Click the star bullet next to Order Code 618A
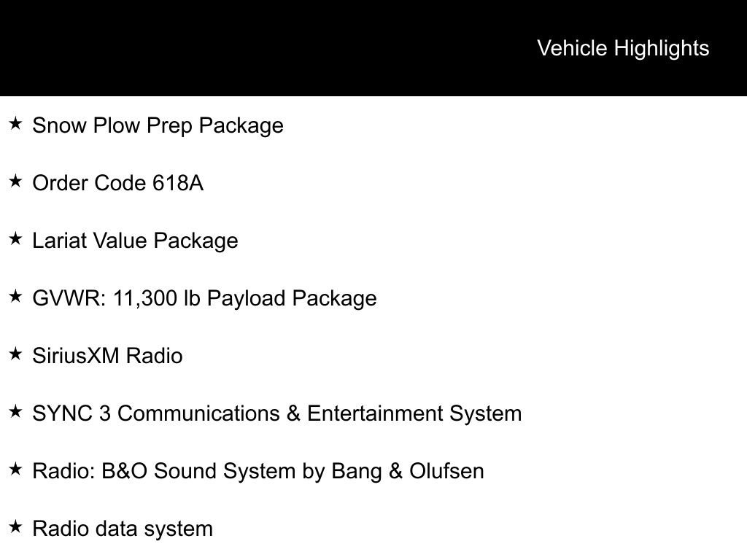747x560 pixels. [15, 182]
